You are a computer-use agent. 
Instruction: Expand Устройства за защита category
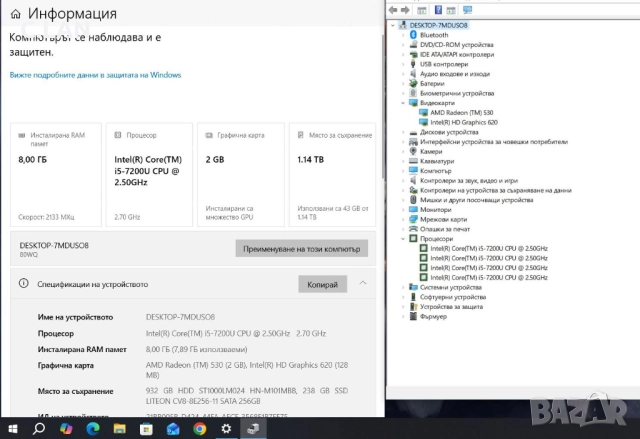click(x=403, y=307)
